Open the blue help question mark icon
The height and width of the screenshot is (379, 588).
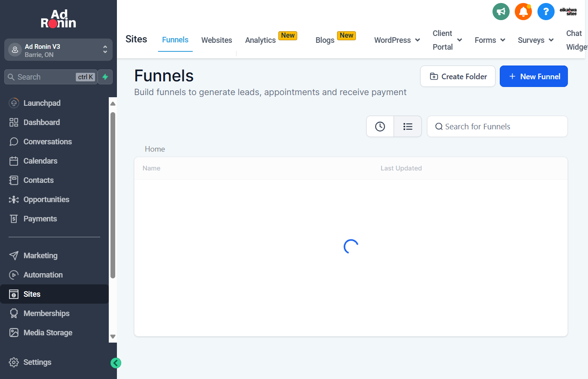click(x=546, y=12)
